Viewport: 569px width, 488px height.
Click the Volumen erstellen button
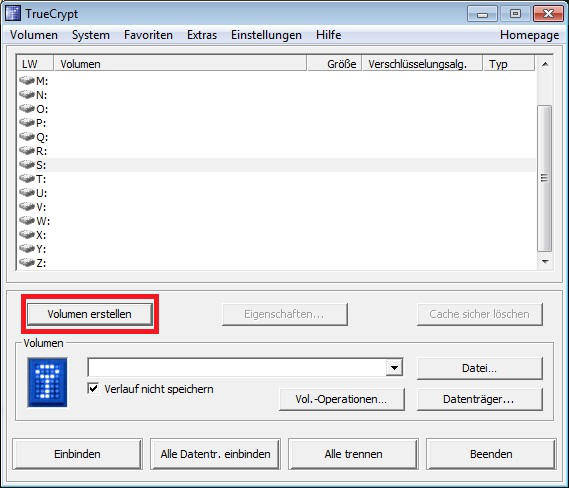tap(90, 314)
